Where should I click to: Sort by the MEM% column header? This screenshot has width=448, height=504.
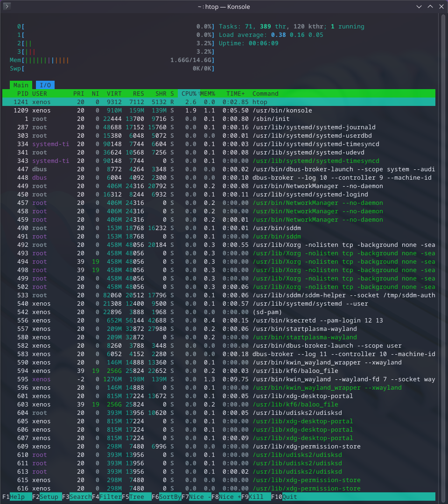(208, 93)
